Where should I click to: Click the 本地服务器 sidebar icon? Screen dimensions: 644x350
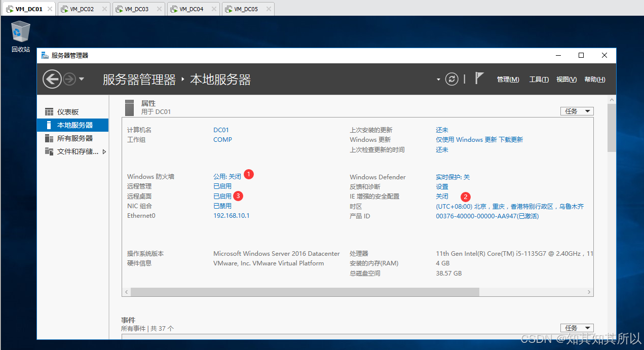(x=49, y=125)
